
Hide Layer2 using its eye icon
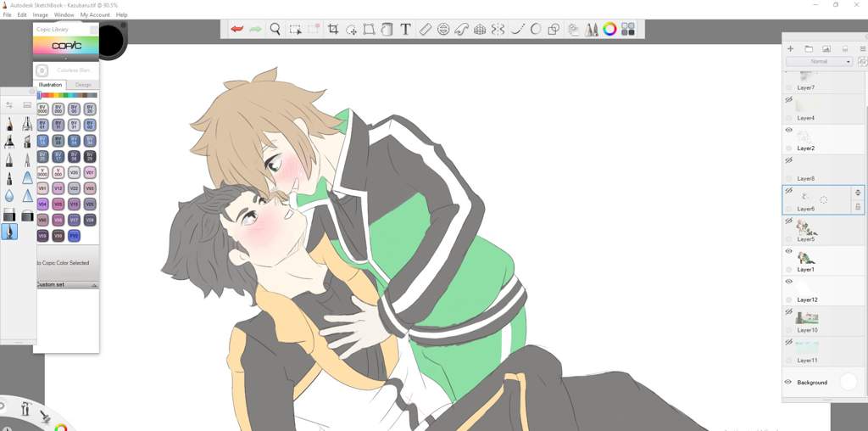tap(789, 130)
